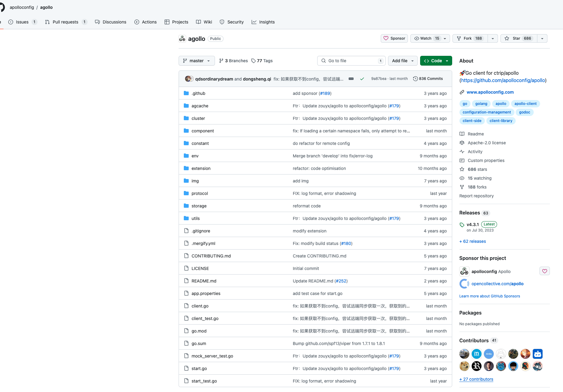Open Learn more about GitHub Sponsors
This screenshot has width=563, height=392.
(x=489, y=296)
